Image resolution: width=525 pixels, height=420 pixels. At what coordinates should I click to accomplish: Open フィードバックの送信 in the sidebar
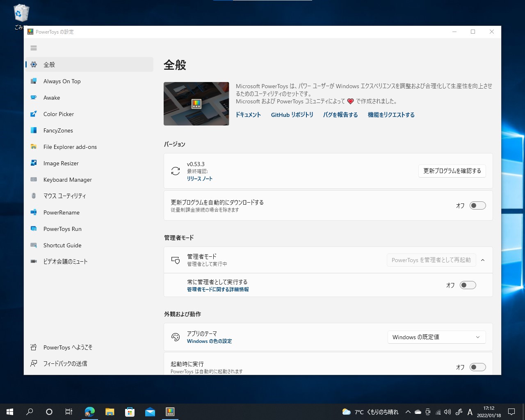point(89,363)
